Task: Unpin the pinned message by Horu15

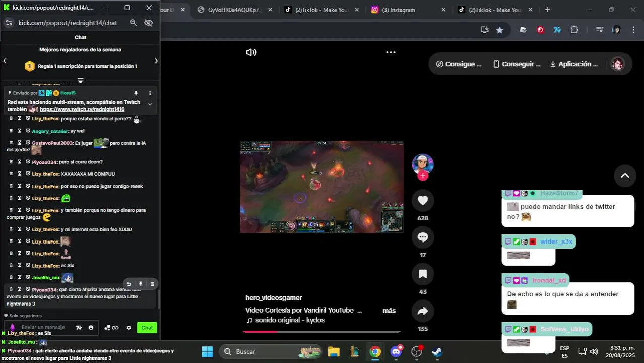Action: tap(136, 93)
